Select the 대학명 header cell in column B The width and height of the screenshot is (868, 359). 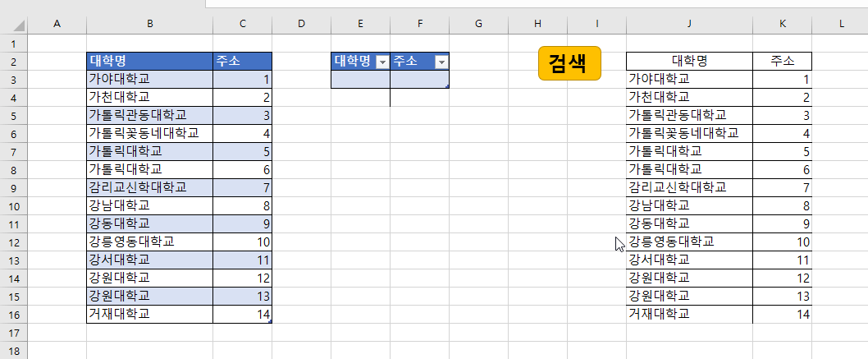click(149, 61)
